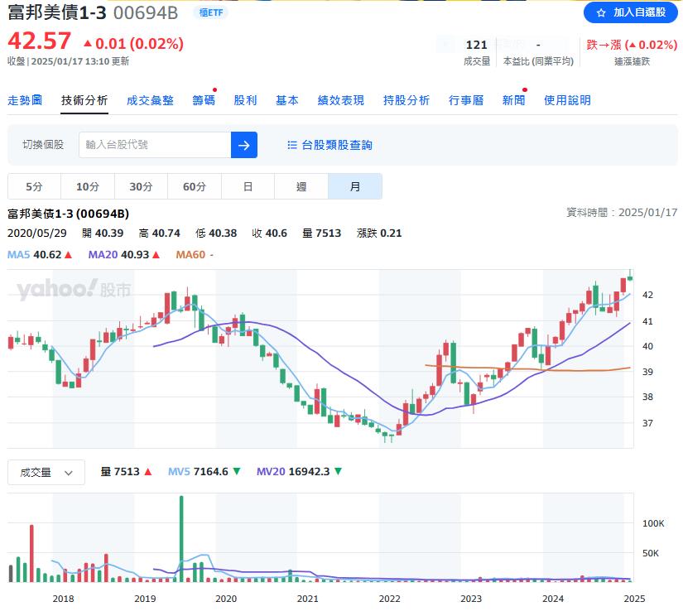683x616 pixels.
Task: Click the 資料時間 date text
Action: [622, 212]
